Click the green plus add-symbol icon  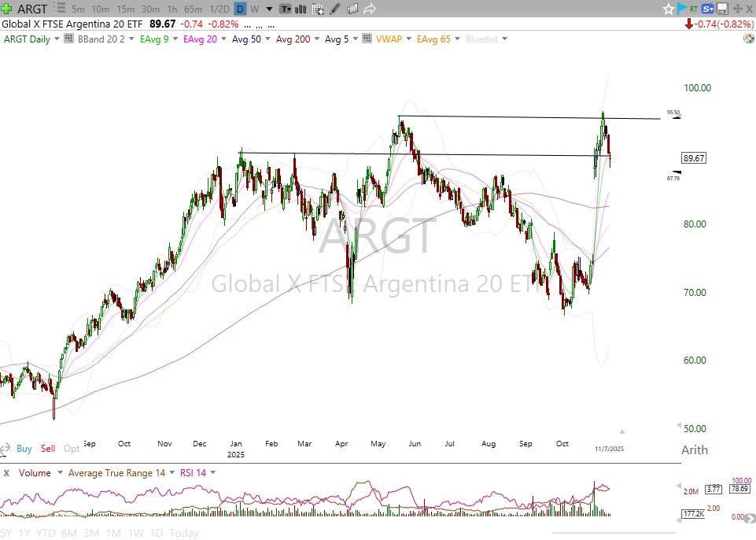click(x=6, y=8)
